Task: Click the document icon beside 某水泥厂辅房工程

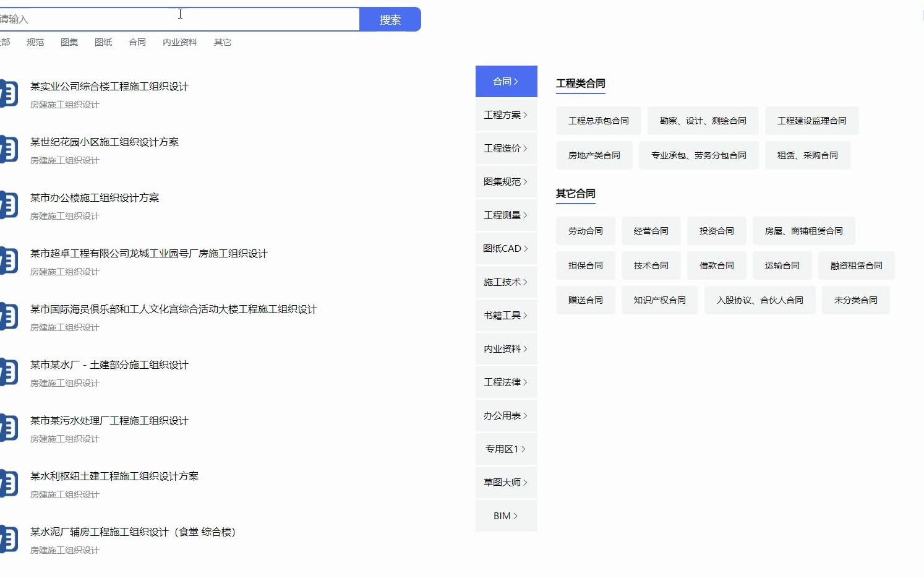Action: (9, 539)
